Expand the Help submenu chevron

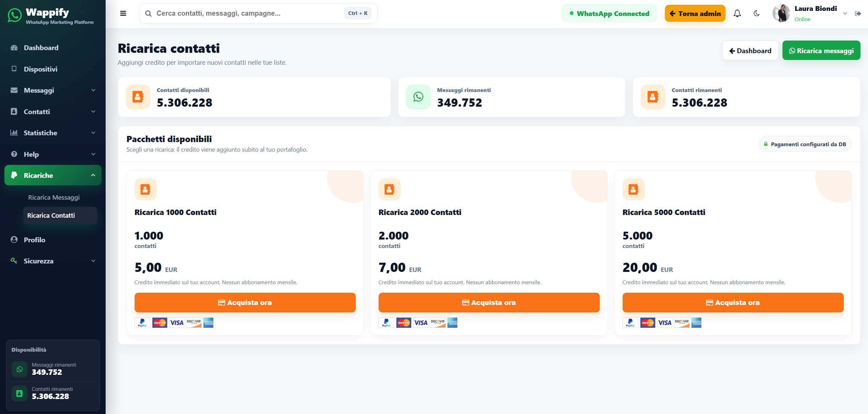click(x=93, y=154)
